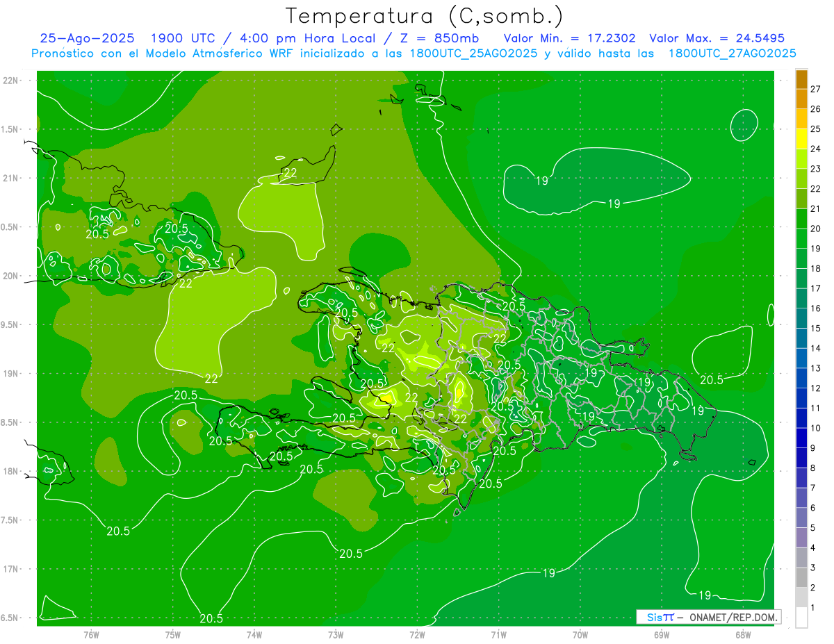Click the title "Temperatura (C,somb.)"
Viewport: 834px width, 644px height.
pos(425,17)
